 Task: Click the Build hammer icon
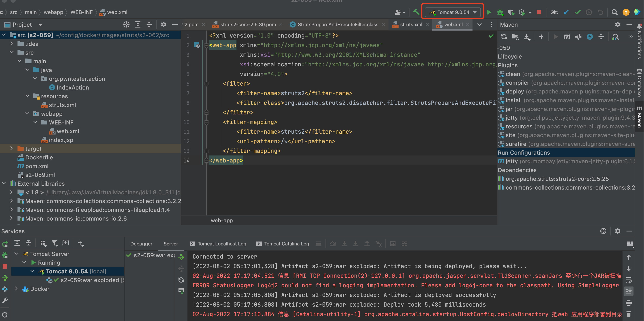(x=416, y=12)
